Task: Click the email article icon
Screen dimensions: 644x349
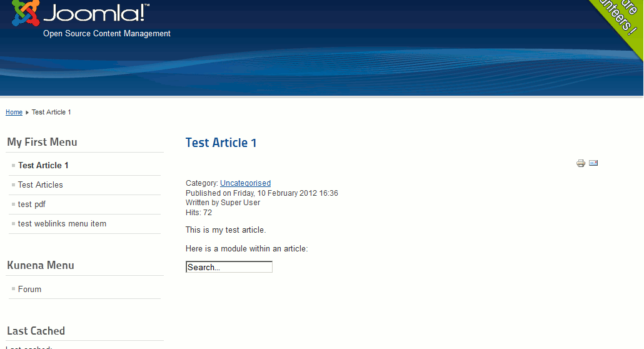Action: (593, 163)
